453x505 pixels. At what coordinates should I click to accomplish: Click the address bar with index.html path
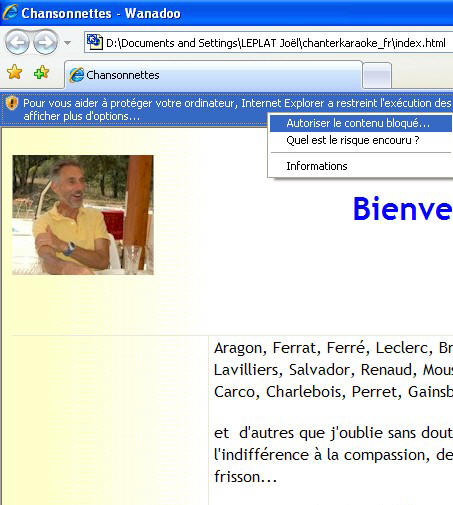pyautogui.click(x=269, y=42)
